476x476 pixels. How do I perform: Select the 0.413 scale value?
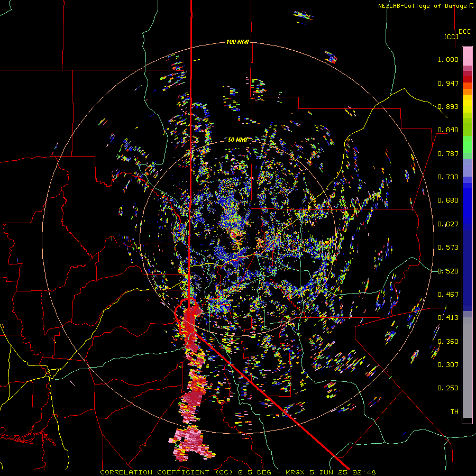[448, 318]
